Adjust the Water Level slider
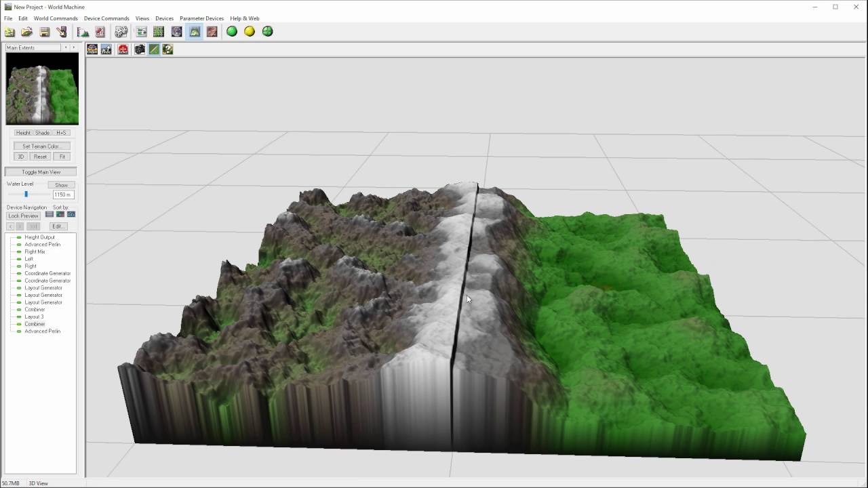 (27, 195)
